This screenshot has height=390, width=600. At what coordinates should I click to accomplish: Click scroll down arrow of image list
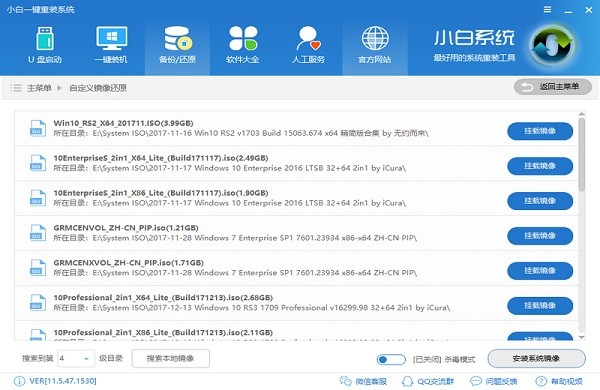(x=582, y=337)
